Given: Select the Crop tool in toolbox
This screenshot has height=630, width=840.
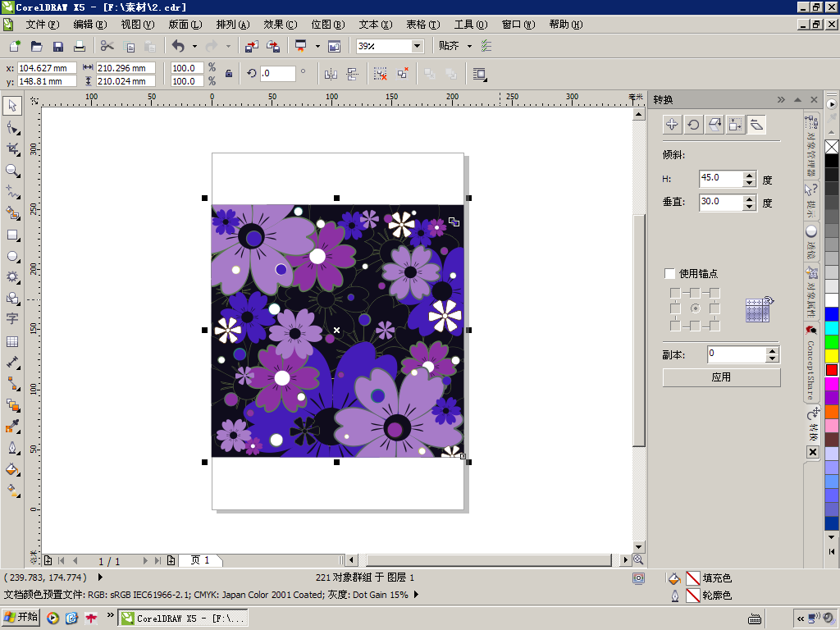Looking at the screenshot, I should coord(12,148).
